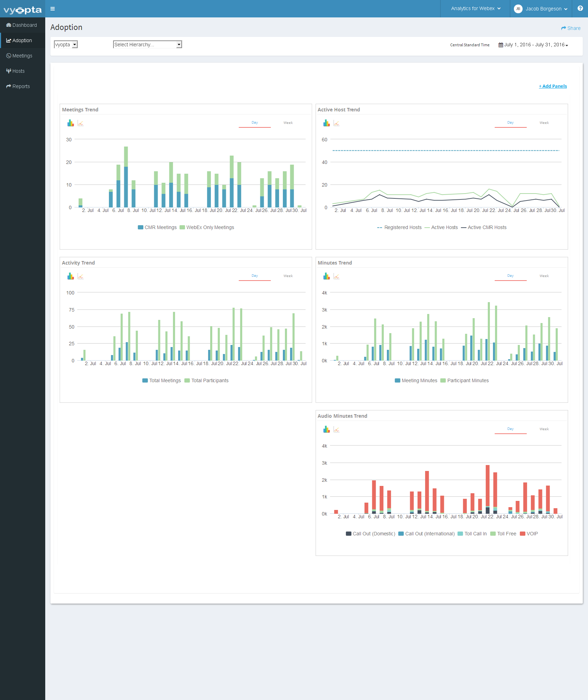588x700 pixels.
Task: Select Week tab in Activity Trend
Action: click(x=288, y=276)
